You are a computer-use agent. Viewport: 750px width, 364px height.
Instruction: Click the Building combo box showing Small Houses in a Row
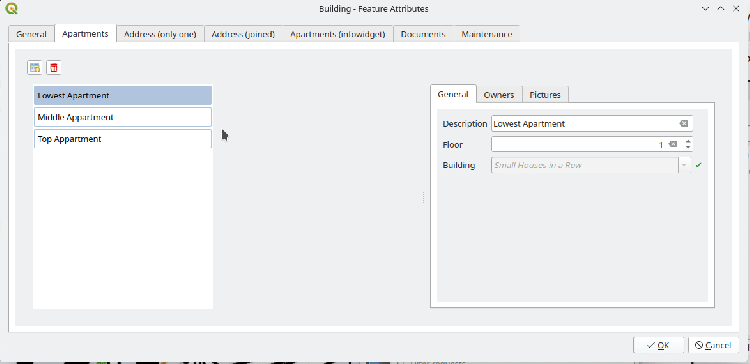(x=591, y=165)
